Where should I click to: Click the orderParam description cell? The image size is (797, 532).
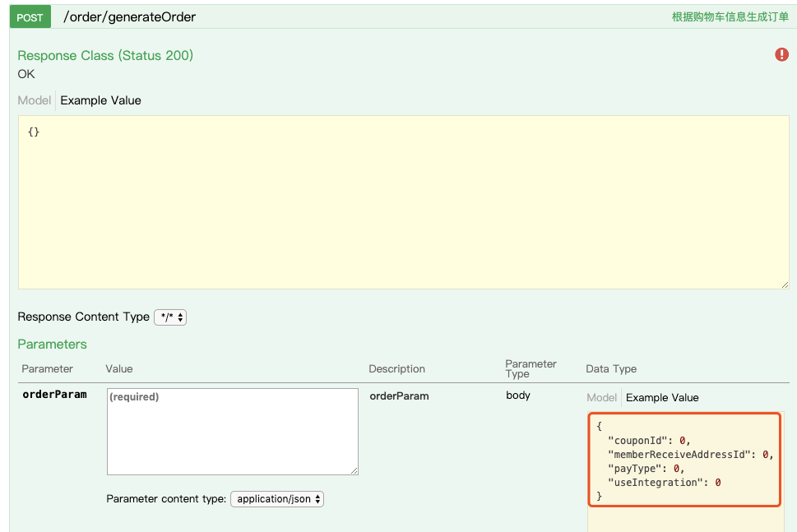click(x=399, y=396)
